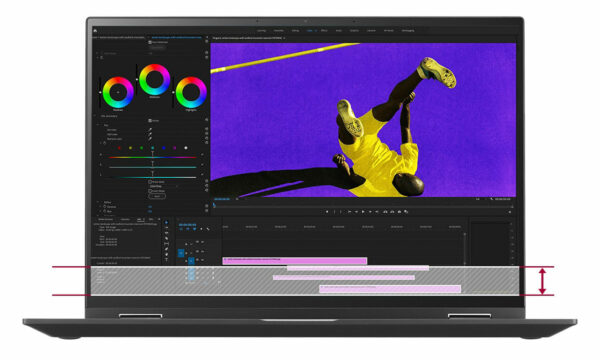Viewport: 600px width, 360px height.
Task: Select the Pen tool in timeline toolbar
Action: click(x=166, y=249)
